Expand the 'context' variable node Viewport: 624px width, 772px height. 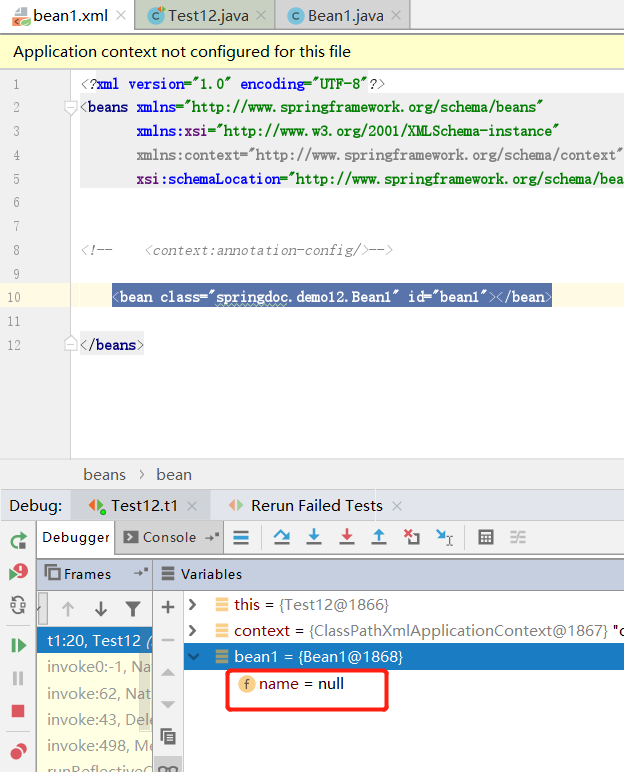pyautogui.click(x=193, y=630)
